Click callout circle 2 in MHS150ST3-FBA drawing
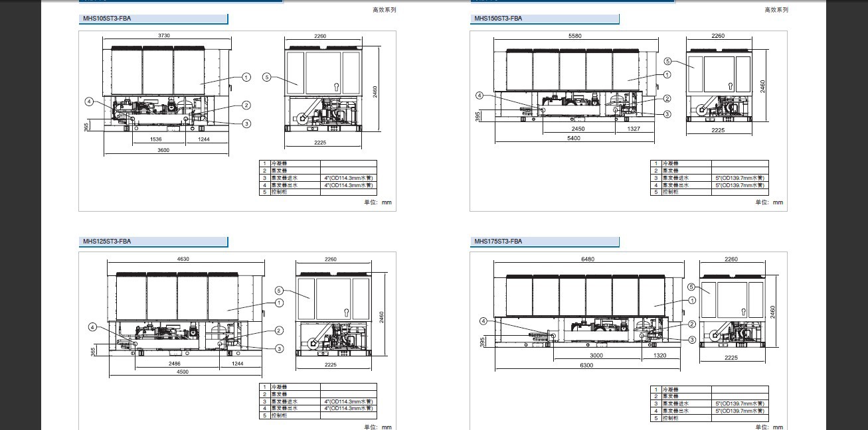868x430 pixels. click(x=667, y=98)
